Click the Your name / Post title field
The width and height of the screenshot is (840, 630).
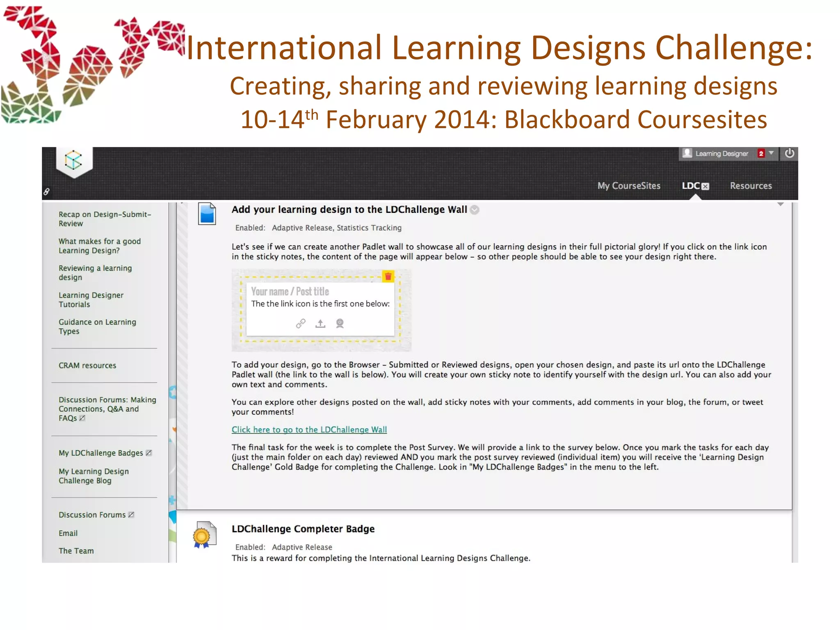click(290, 292)
